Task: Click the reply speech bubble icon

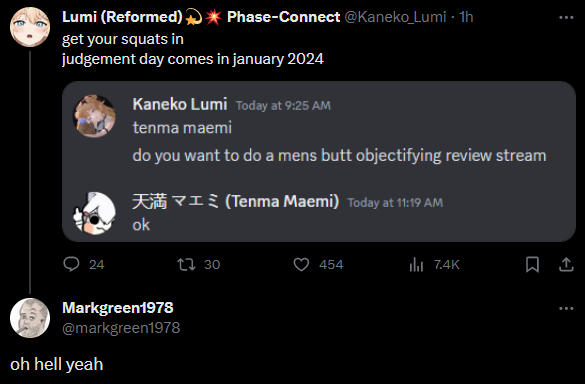Action: tap(71, 264)
